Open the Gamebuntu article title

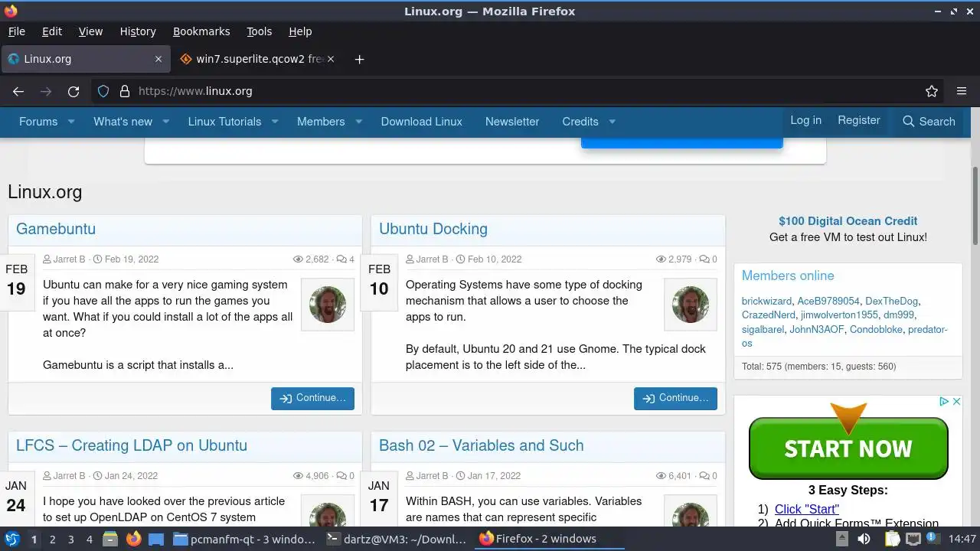pos(56,229)
